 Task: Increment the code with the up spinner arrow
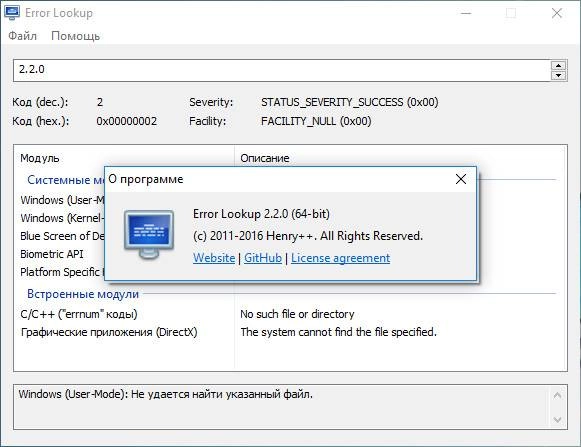558,66
